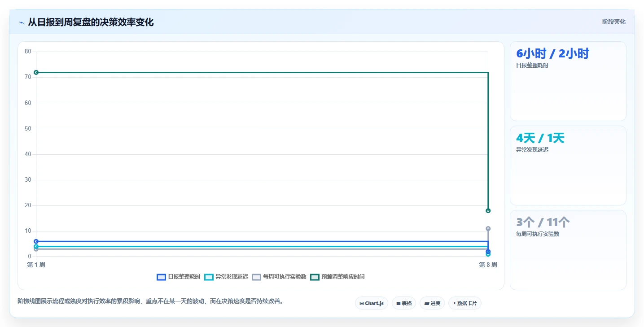Screen dimensions: 644x327
Task: Click the chart title 从日报到周复盘的决策效率变化
Action: (91, 22)
